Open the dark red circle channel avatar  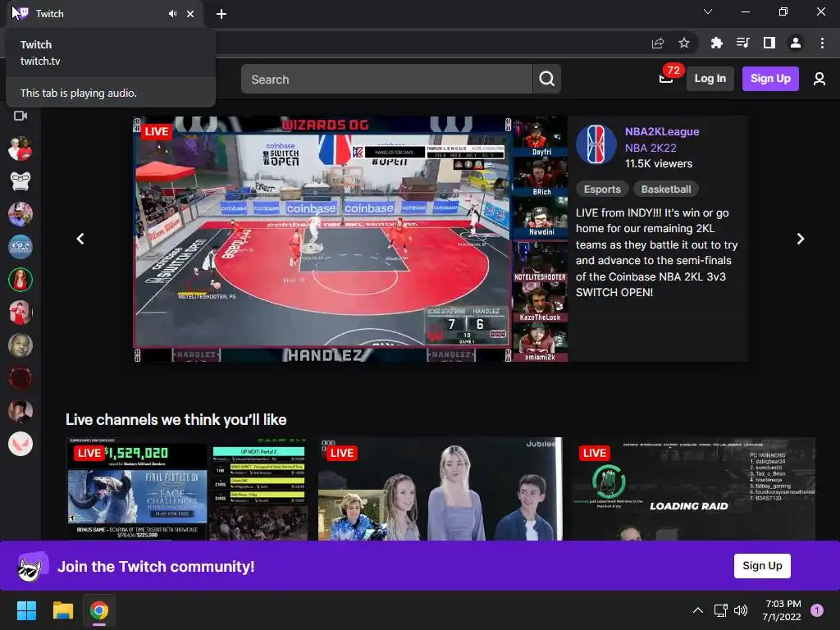tap(21, 377)
